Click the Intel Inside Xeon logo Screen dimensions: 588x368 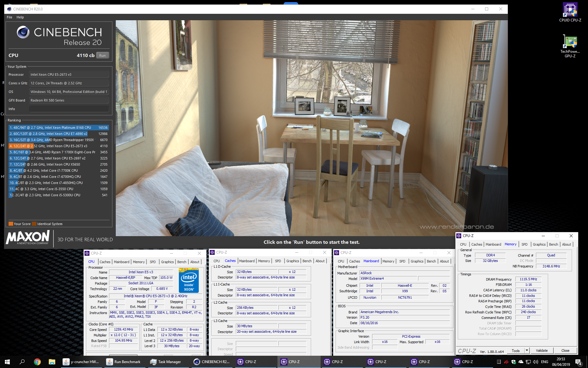[189, 281]
